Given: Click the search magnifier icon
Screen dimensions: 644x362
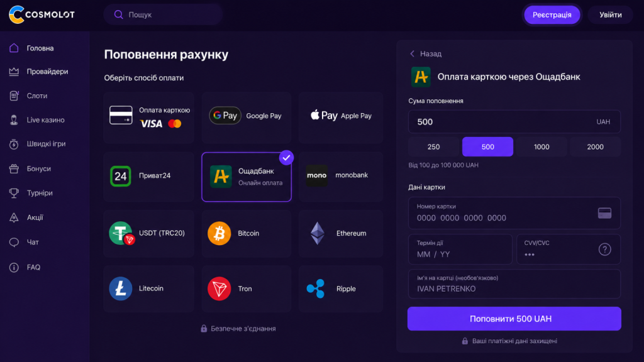Looking at the screenshot, I should [119, 15].
